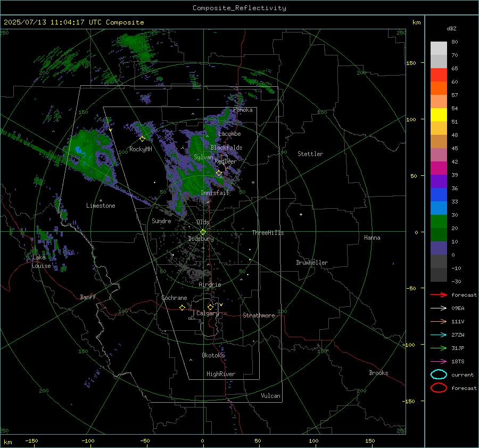Screen dimensions: 479x448
Task: Click the Brooks label
Action: tap(378, 373)
